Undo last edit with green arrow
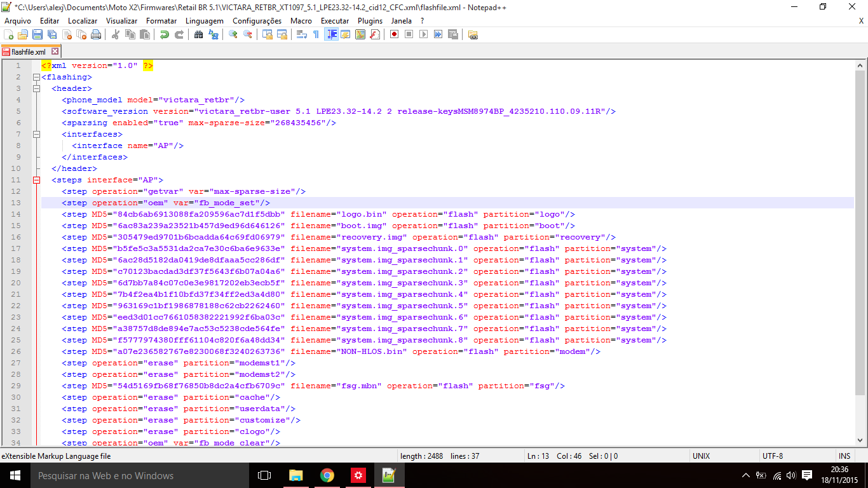 [x=165, y=34]
